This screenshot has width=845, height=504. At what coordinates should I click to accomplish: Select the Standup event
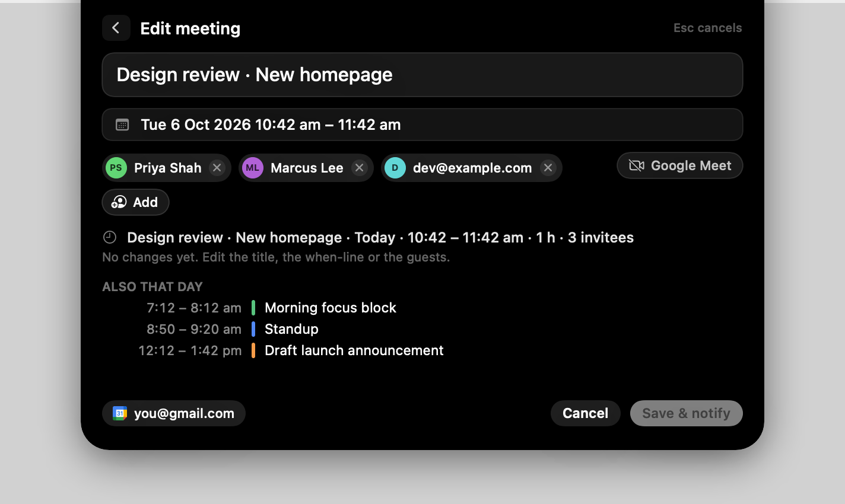[x=291, y=329]
